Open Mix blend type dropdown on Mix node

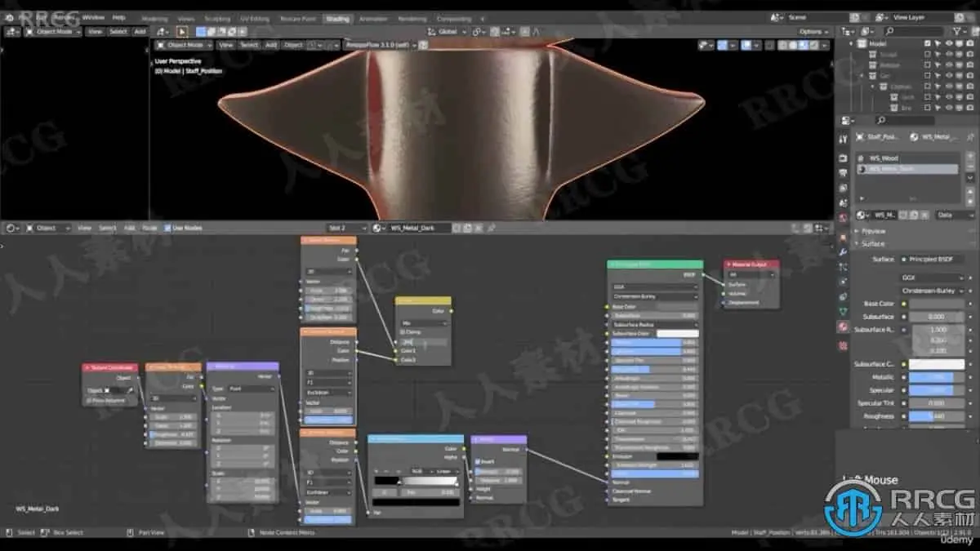[424, 323]
